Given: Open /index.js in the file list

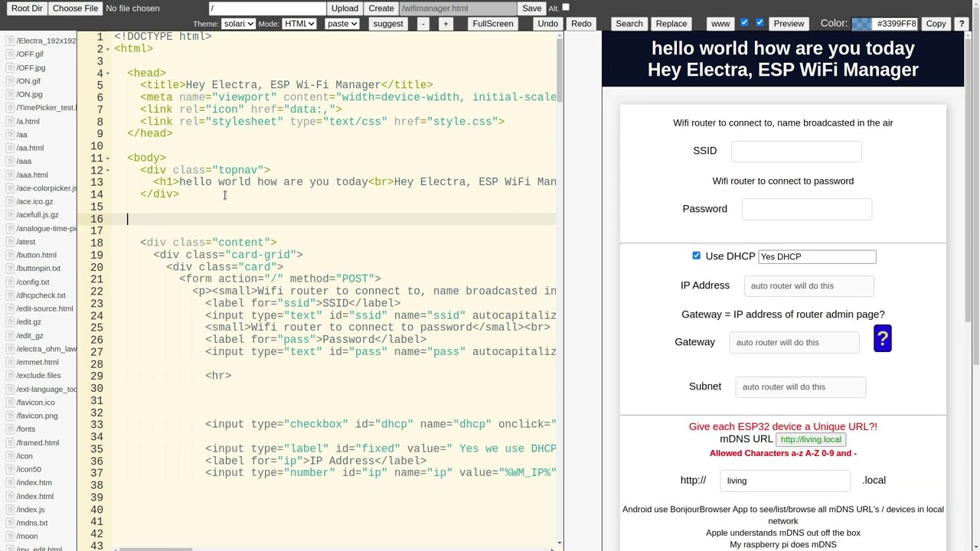Looking at the screenshot, I should 31,510.
